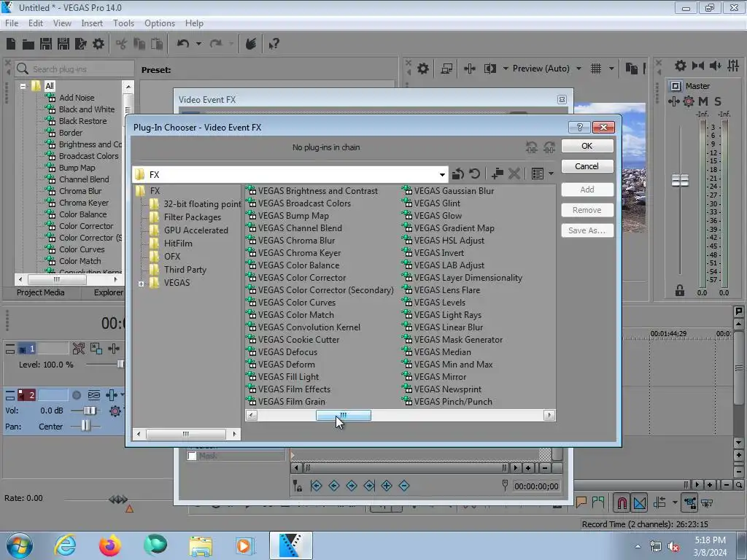Open a project with the folder icon
Screen dimensions: 747x560
coord(28,44)
